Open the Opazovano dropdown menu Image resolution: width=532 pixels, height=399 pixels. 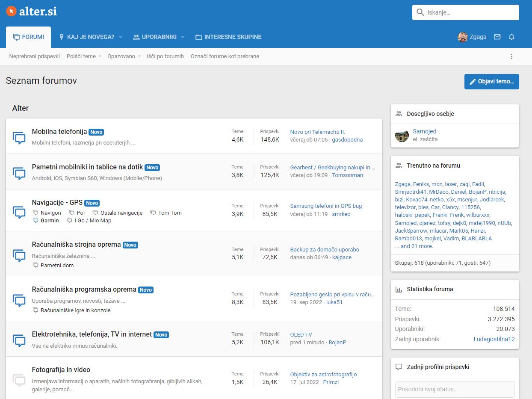pyautogui.click(x=124, y=56)
